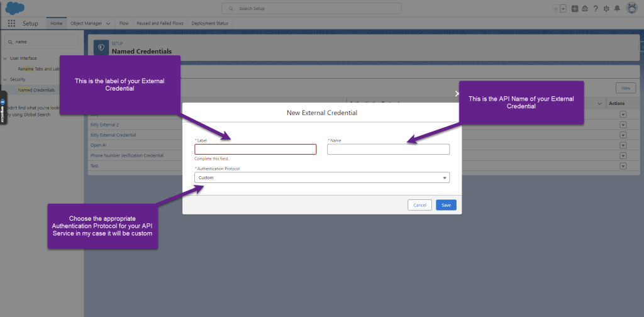Close the New External Credential dialog
Viewport: 644px width, 317px height.
coord(457,94)
